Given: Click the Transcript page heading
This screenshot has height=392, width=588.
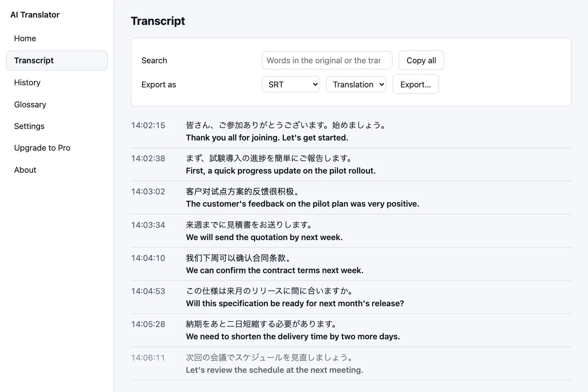Looking at the screenshot, I should pos(158,21).
